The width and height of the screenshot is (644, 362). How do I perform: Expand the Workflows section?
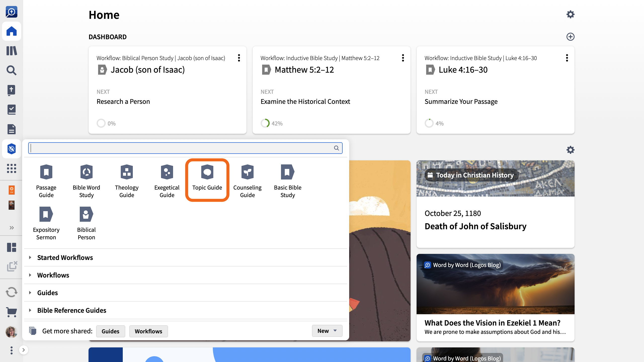click(186, 275)
